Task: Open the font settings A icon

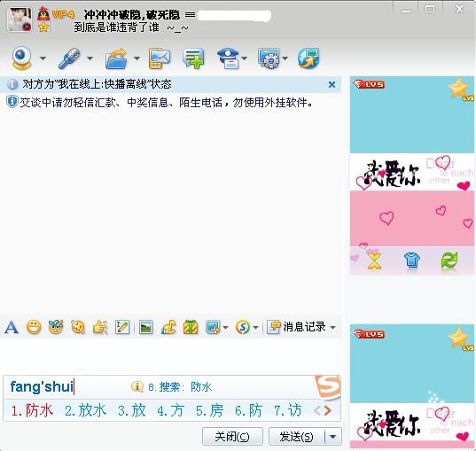Action: [x=12, y=327]
